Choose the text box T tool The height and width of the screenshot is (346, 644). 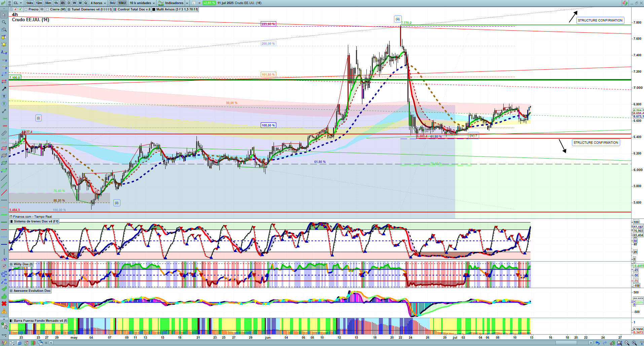click(4, 96)
